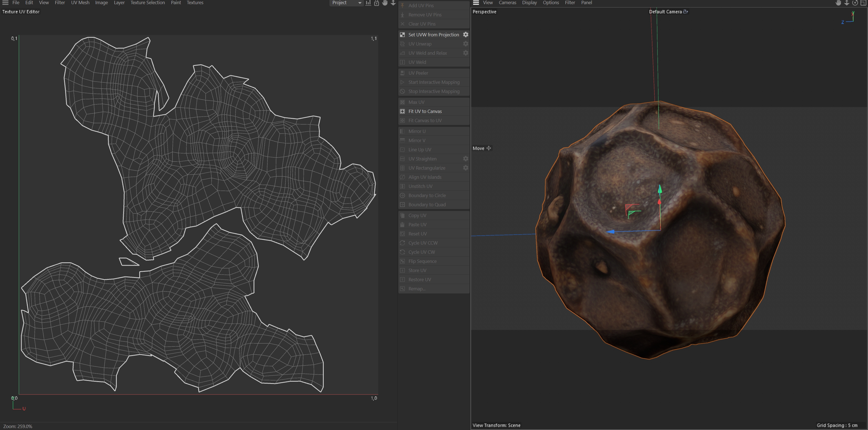Open Set UVW from Projection settings gear
Screen dimensions: 868x430
pos(465,34)
